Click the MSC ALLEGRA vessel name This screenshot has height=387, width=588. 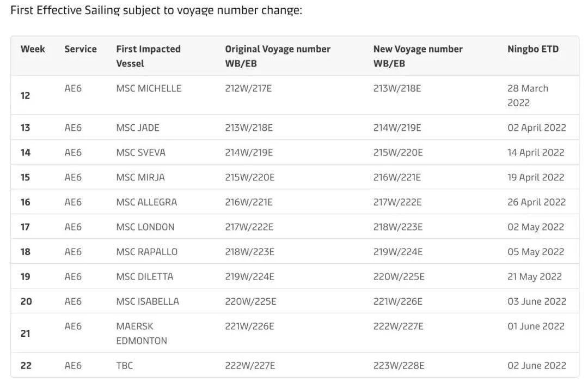coord(146,202)
